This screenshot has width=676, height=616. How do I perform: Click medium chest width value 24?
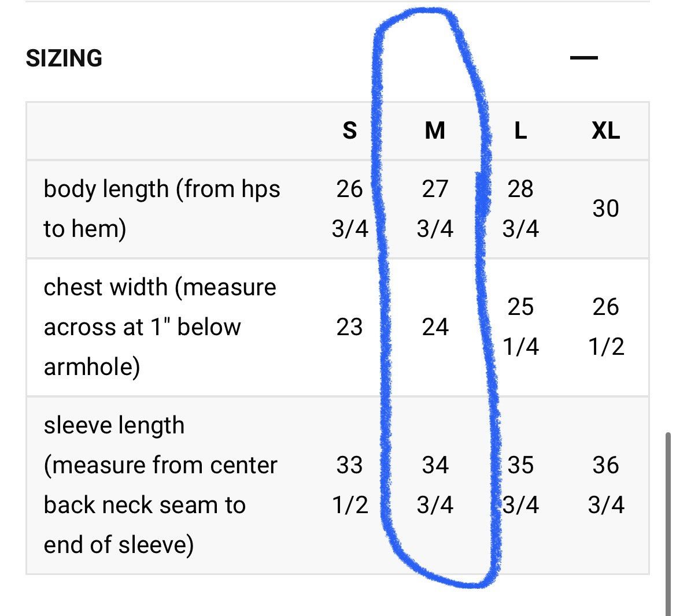pyautogui.click(x=435, y=327)
